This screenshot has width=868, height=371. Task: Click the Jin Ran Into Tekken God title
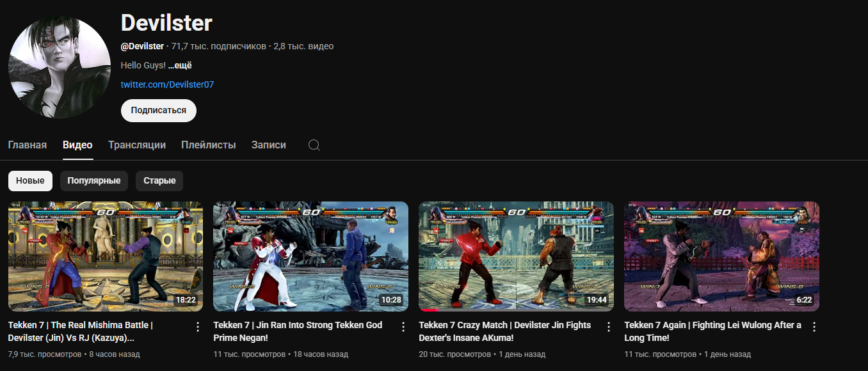pos(298,331)
